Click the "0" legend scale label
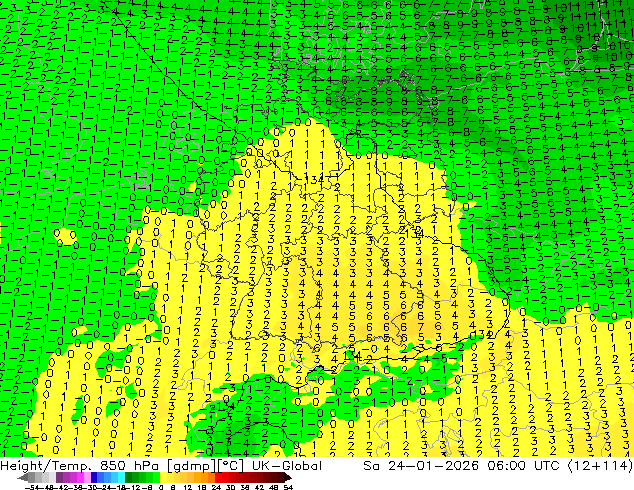 coord(161,488)
